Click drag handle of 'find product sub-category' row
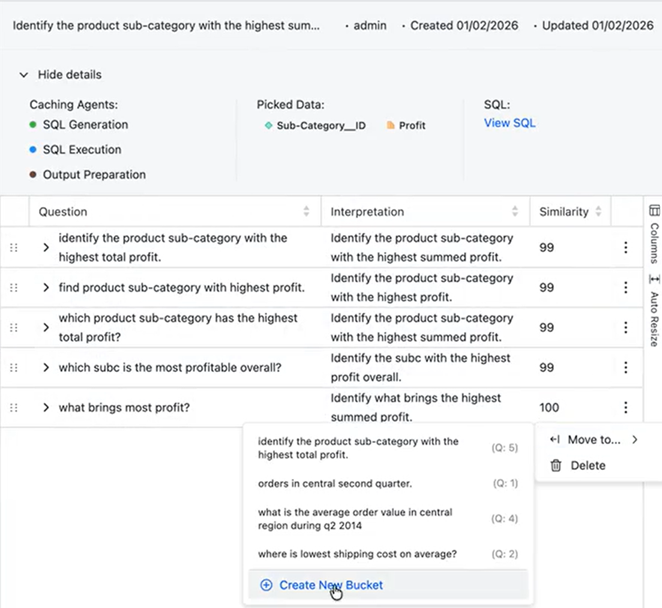The height and width of the screenshot is (608, 662). coord(13,288)
